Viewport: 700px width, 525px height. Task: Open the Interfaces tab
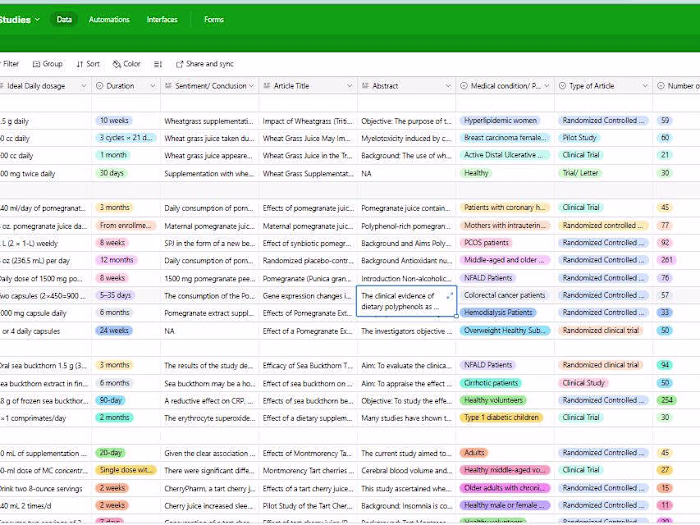click(x=162, y=19)
